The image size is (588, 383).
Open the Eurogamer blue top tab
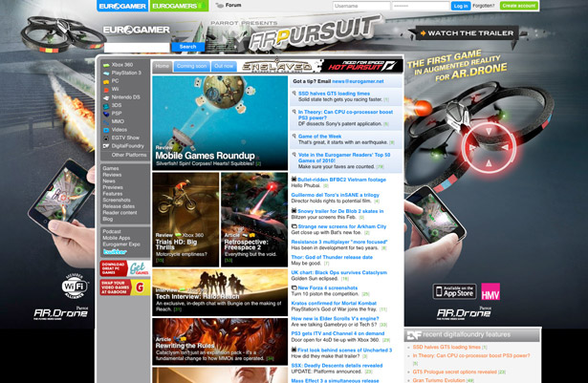122,6
